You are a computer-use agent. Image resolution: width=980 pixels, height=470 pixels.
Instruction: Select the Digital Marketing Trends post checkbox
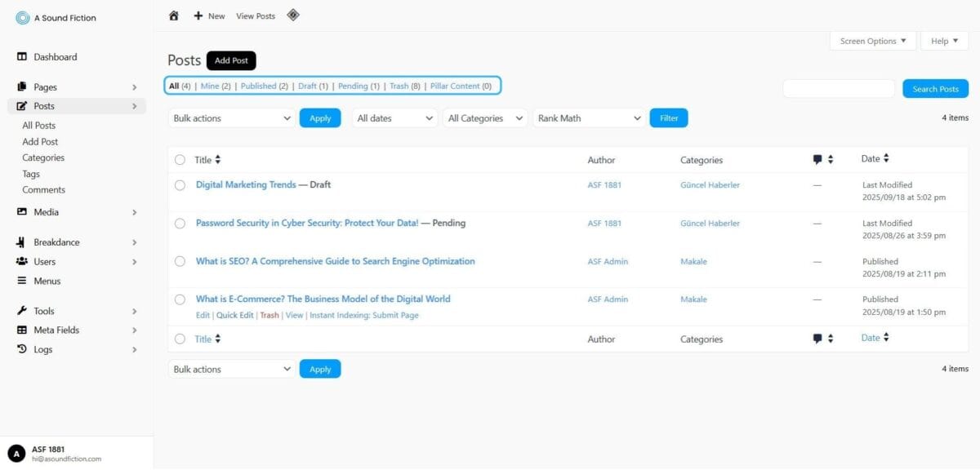pos(180,185)
